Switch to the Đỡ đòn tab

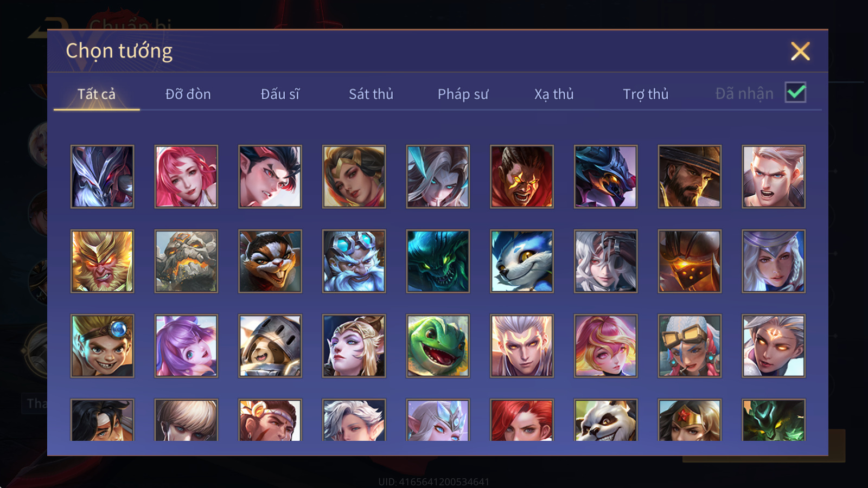click(x=188, y=94)
